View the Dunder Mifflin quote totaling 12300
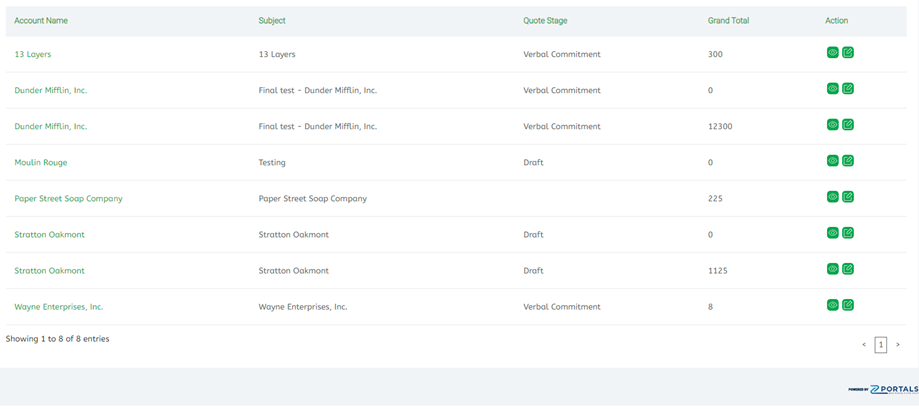This screenshot has width=919, height=409. (x=832, y=125)
